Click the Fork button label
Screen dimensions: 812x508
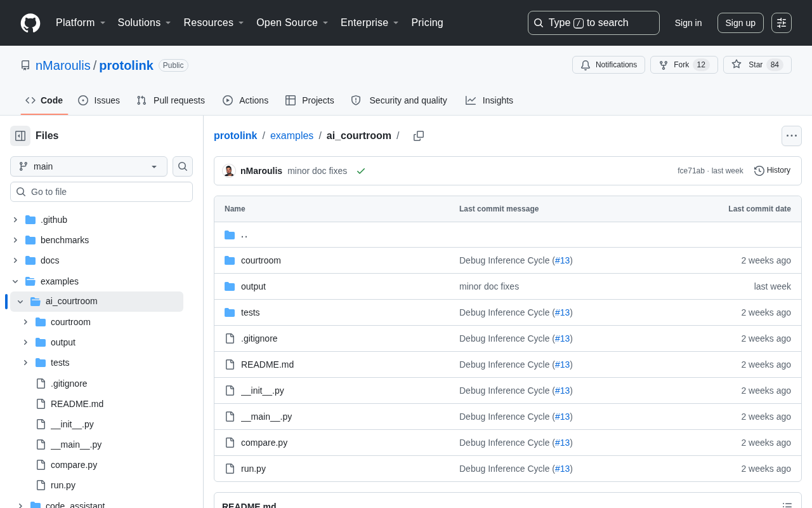click(x=681, y=65)
